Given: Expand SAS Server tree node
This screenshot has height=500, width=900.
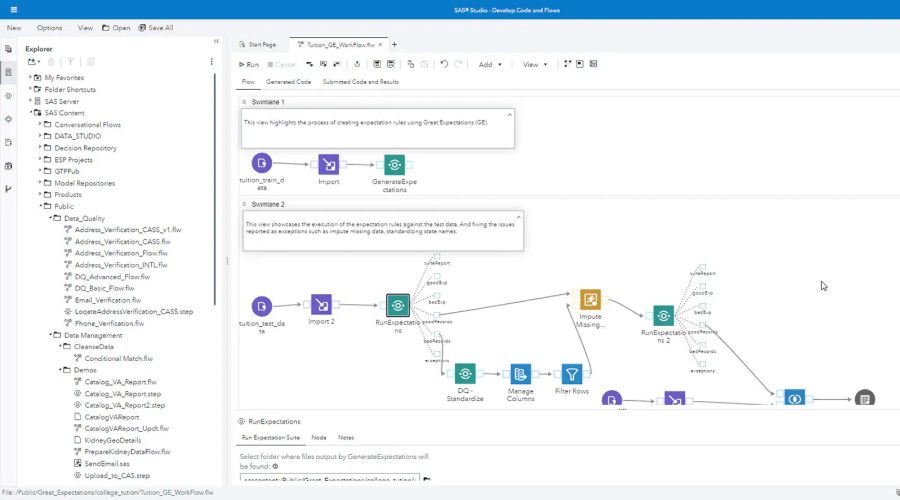Looking at the screenshot, I should point(30,100).
